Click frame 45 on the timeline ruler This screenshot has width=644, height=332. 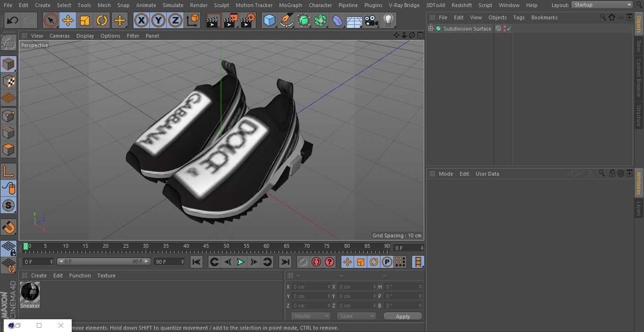[206, 246]
